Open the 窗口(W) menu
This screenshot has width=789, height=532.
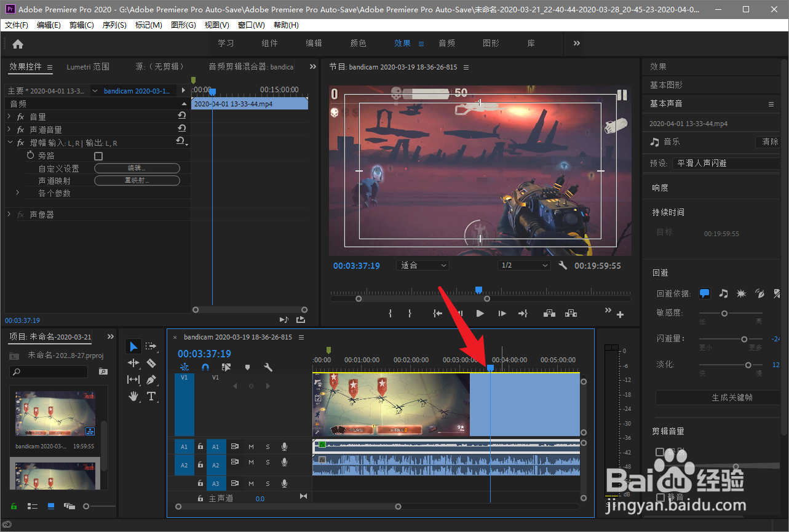(x=251, y=25)
